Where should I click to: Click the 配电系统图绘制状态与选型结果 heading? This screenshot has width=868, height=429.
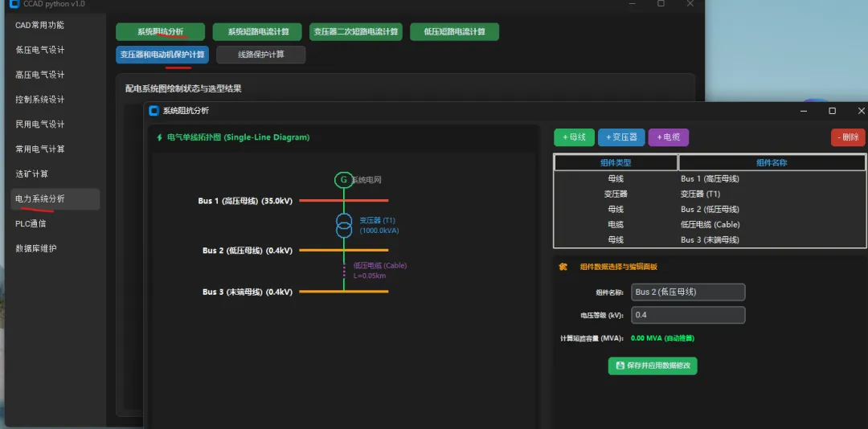click(183, 88)
